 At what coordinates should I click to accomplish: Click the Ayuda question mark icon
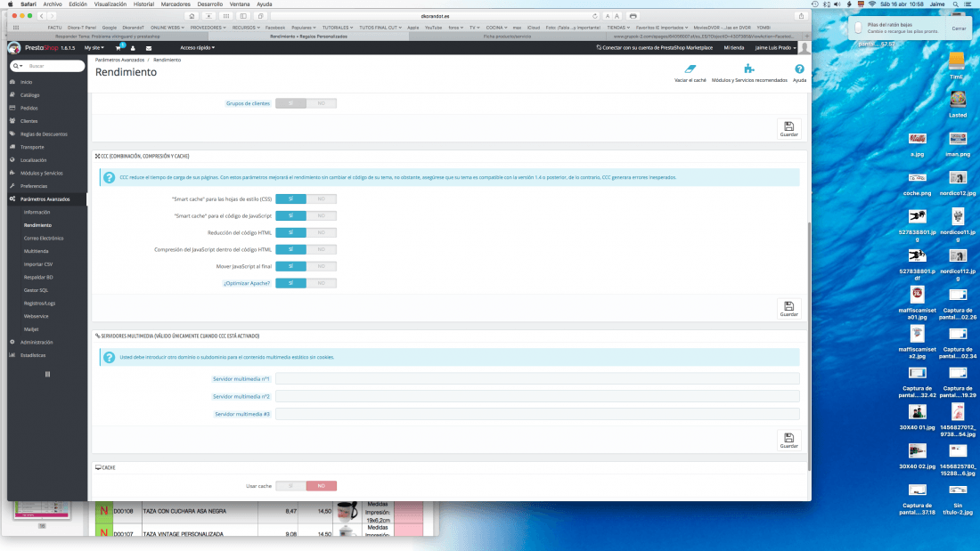pos(799,69)
